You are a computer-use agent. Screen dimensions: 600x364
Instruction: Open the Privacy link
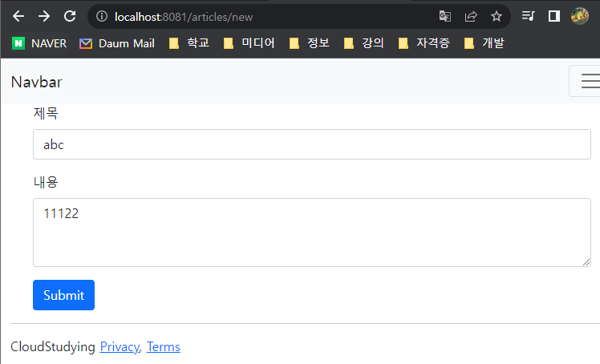[120, 347]
